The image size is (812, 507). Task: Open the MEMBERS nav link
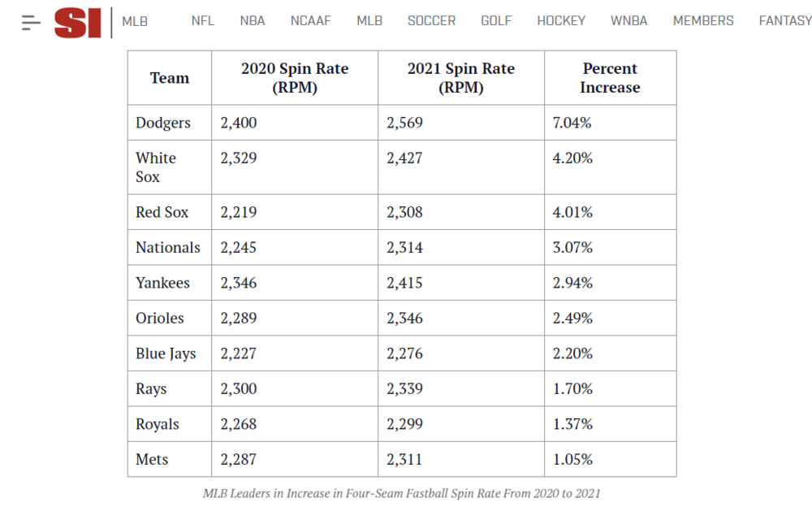[x=703, y=21]
